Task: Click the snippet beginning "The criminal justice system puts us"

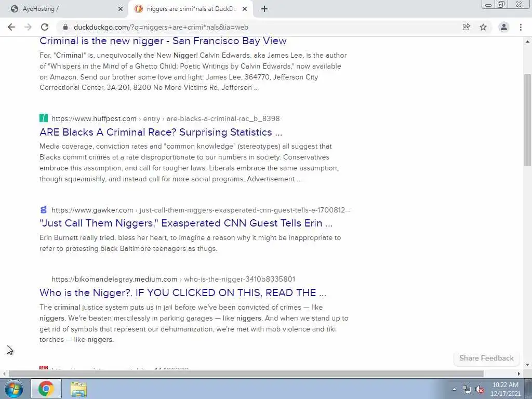Action: point(194,323)
